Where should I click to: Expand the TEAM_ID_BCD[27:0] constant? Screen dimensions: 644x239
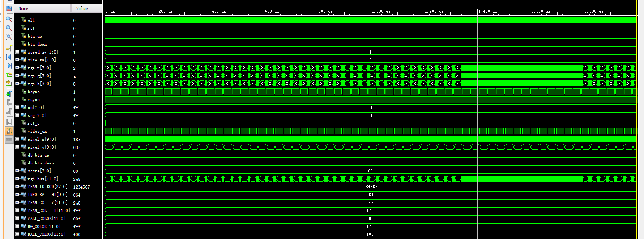click(x=17, y=187)
